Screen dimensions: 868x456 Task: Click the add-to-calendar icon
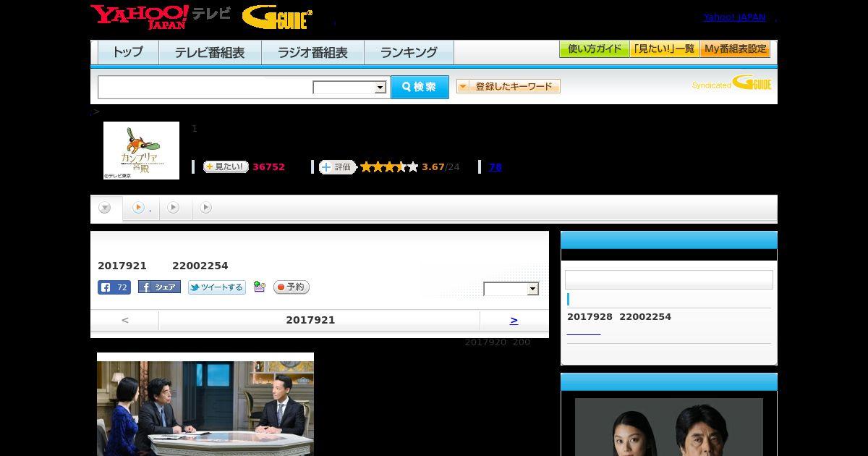[x=260, y=287]
